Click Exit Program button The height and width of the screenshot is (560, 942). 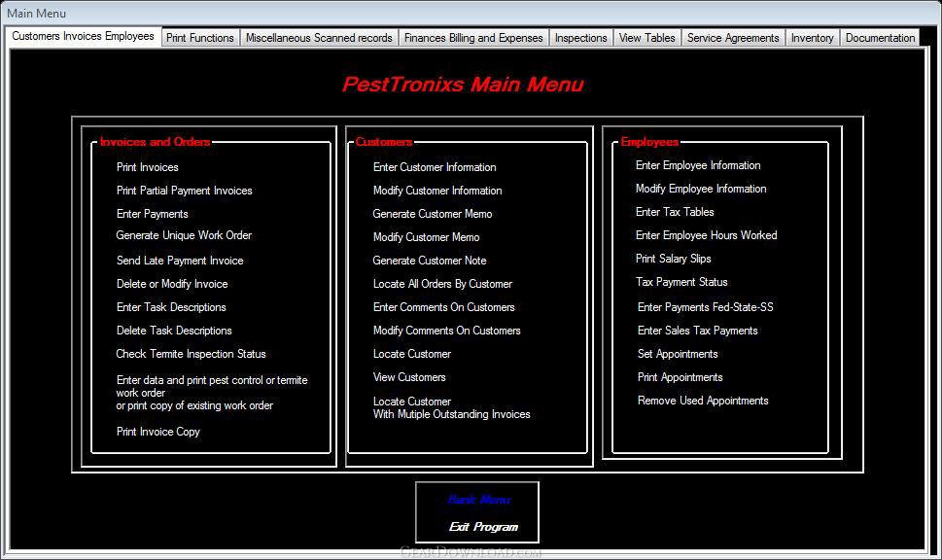coord(483,527)
